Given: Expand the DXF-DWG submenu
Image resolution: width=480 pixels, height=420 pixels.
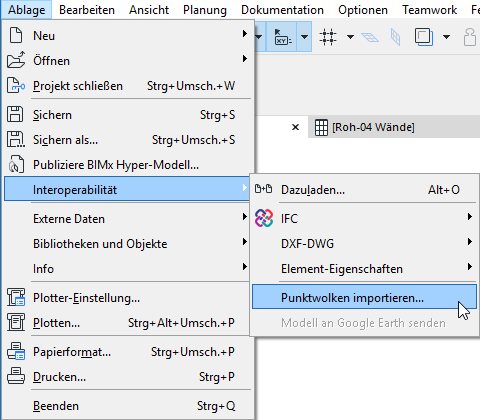Looking at the screenshot, I should tap(364, 244).
